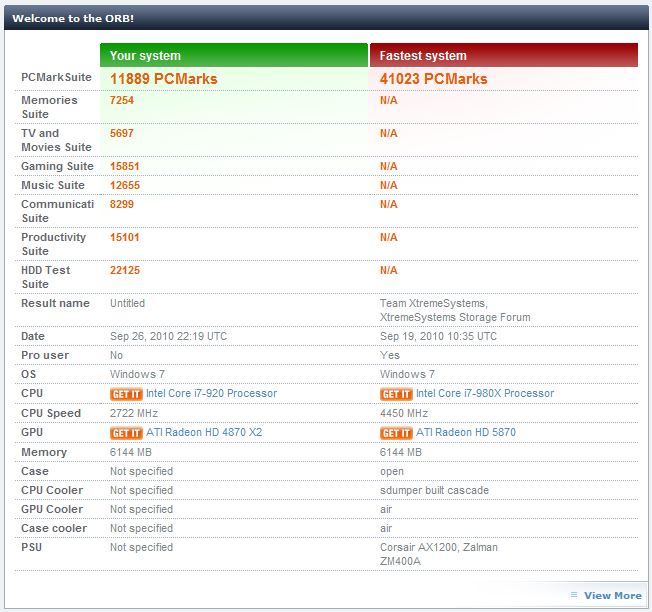Click 6144 MB in Fastest system column
Viewport: 652px width, 612px height.
pyautogui.click(x=401, y=452)
